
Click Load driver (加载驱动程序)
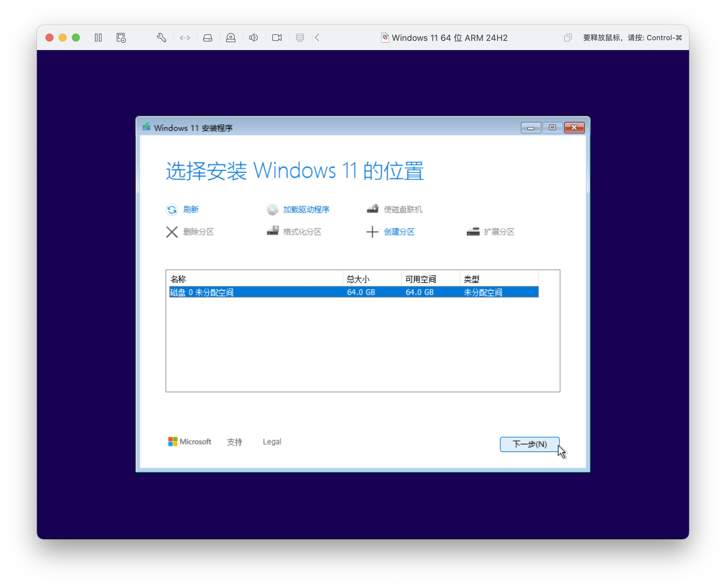[306, 209]
